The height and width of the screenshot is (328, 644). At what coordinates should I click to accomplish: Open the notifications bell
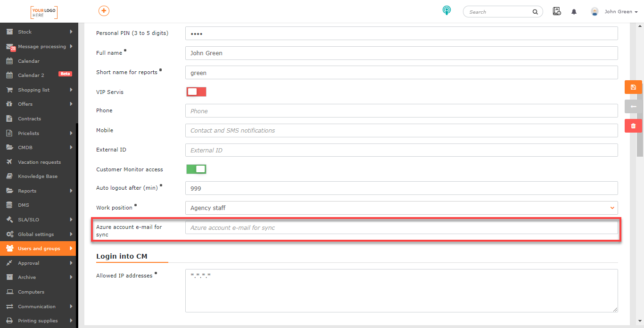(574, 12)
